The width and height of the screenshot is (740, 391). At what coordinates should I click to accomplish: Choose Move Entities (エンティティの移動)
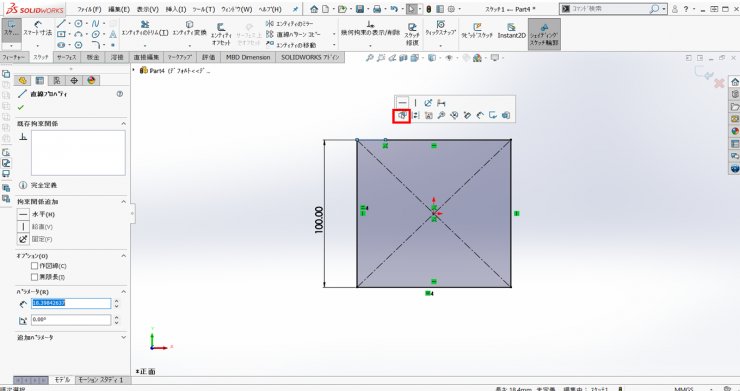[291, 45]
